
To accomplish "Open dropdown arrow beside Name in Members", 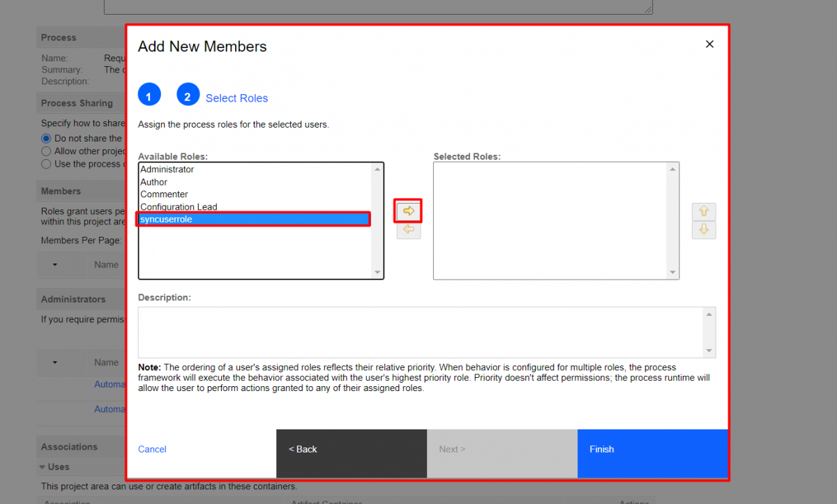I will [55, 265].
